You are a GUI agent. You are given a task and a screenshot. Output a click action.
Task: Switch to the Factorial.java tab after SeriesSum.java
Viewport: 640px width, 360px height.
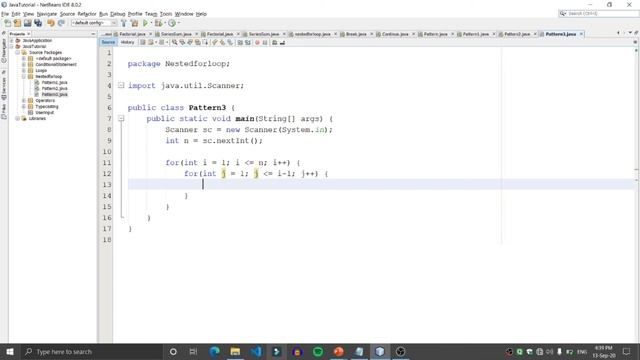220,34
